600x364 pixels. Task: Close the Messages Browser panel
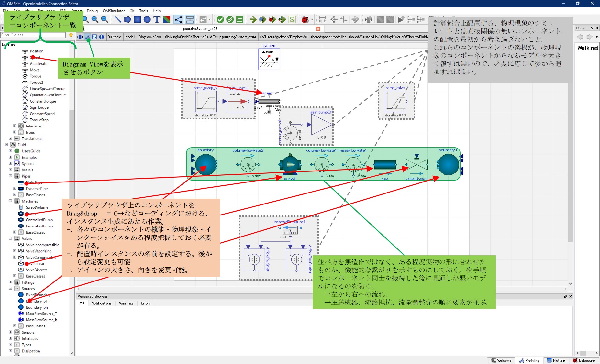pos(571,296)
